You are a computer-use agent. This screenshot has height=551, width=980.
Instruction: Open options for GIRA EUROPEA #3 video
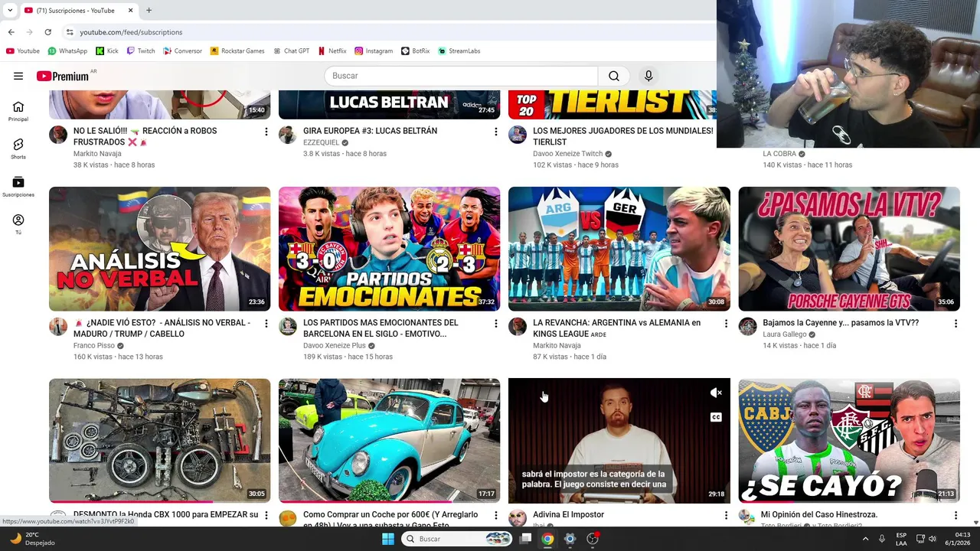[496, 132]
